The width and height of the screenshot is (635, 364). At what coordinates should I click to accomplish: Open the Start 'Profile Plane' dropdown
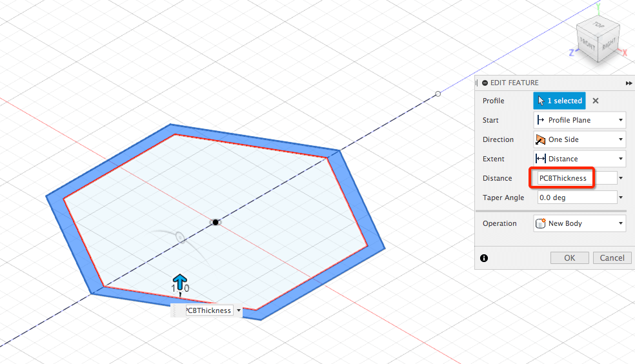click(x=580, y=120)
